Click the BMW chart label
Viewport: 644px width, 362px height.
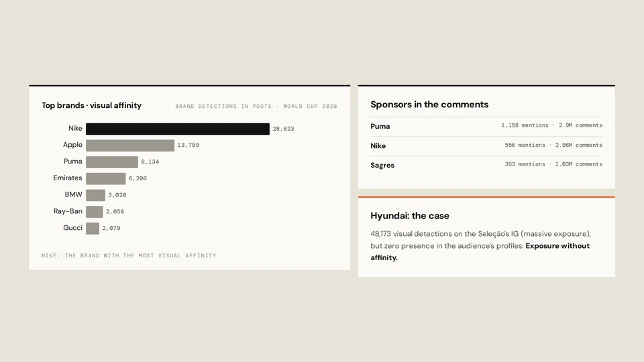click(x=73, y=194)
